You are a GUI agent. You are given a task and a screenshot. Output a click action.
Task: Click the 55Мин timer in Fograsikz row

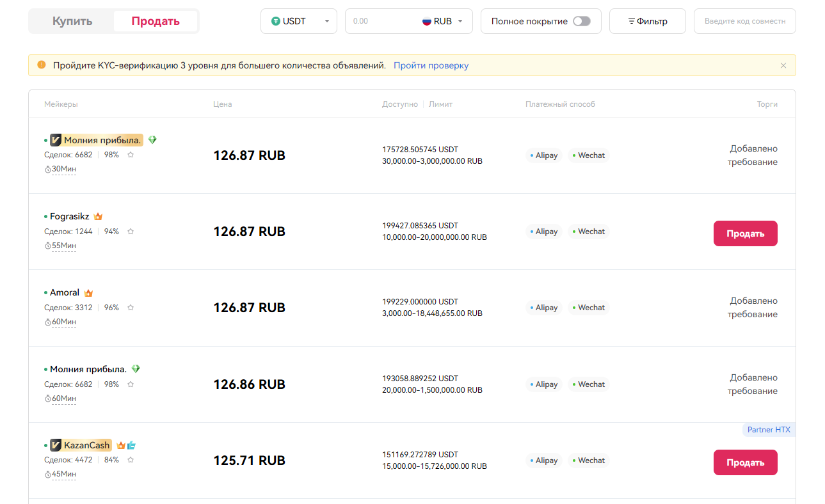pyautogui.click(x=63, y=246)
